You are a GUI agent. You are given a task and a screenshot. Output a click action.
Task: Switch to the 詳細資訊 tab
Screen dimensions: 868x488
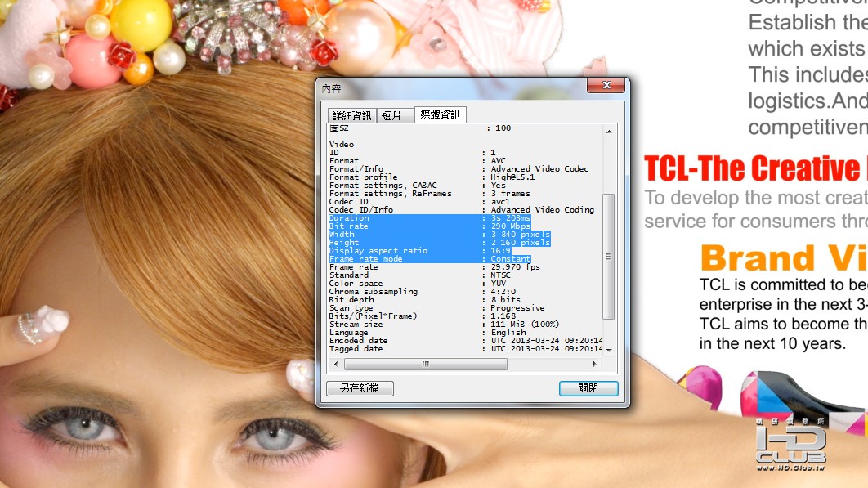coord(352,115)
